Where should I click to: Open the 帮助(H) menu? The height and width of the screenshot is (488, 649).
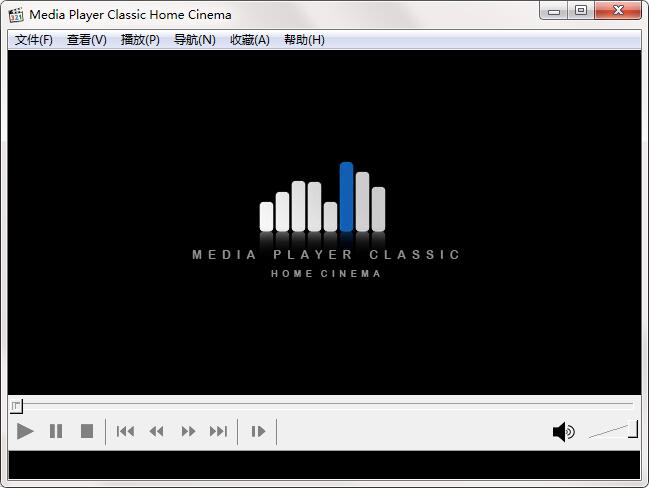304,40
